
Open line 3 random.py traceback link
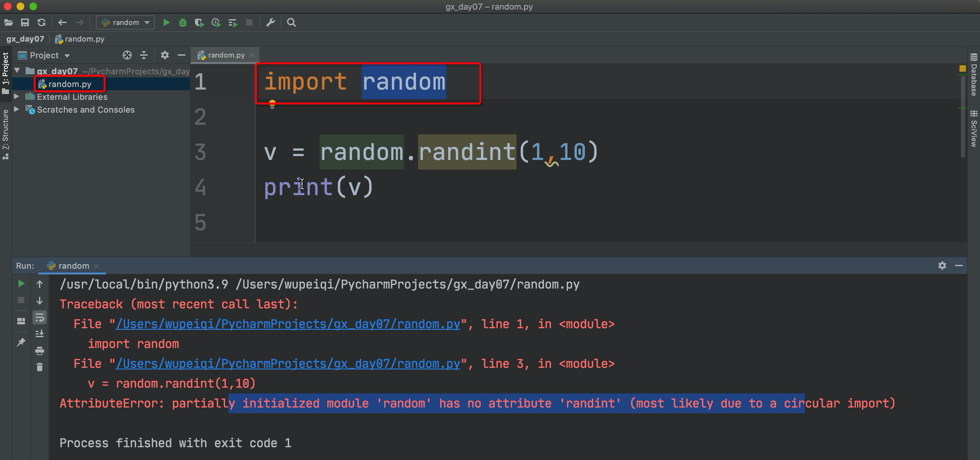[x=288, y=364]
